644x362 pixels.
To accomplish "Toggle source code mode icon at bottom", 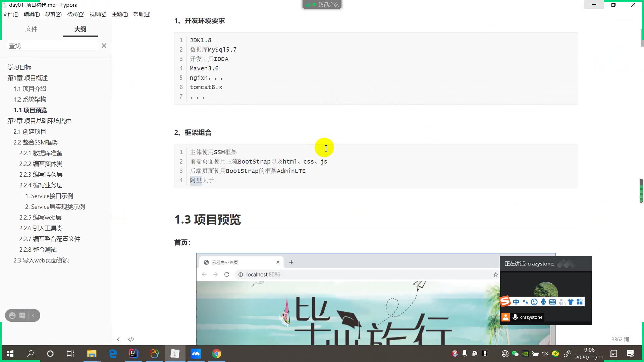I will (x=131, y=339).
